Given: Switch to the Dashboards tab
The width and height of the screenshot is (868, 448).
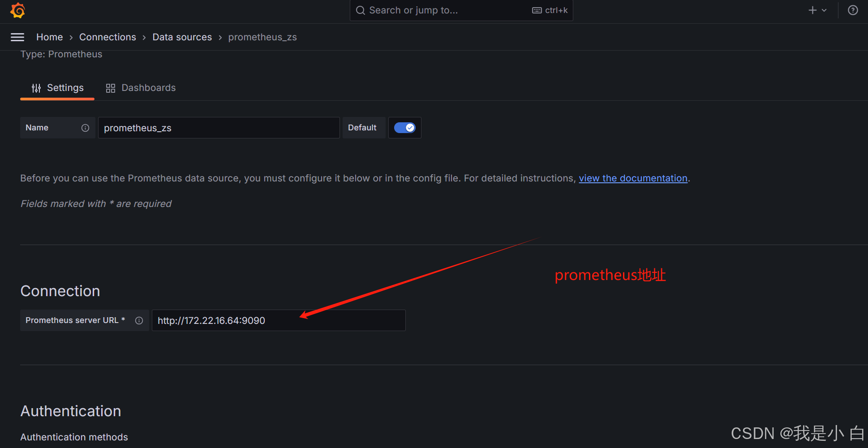Looking at the screenshot, I should tap(141, 88).
